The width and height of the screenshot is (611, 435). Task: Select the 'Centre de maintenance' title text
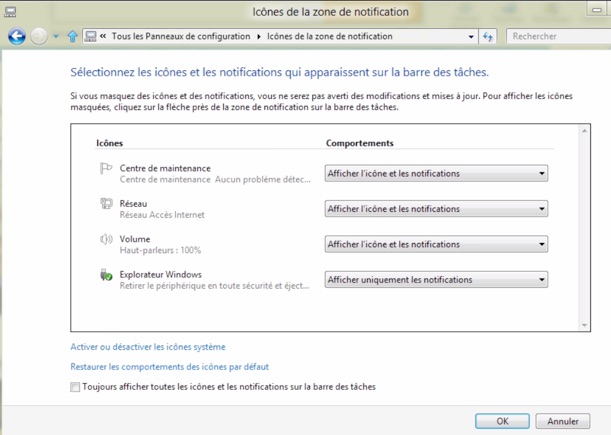[165, 168]
